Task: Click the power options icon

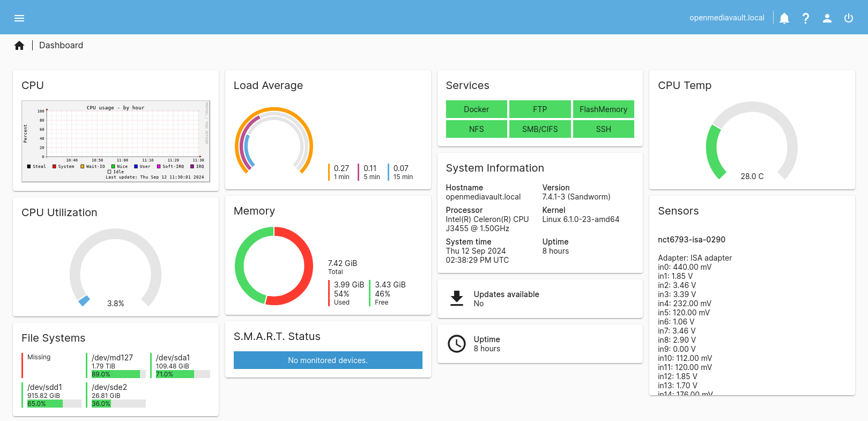Action: click(848, 18)
